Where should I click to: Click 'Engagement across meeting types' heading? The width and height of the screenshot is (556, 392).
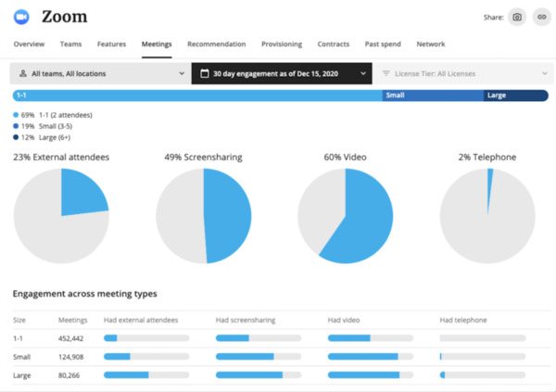pyautogui.click(x=84, y=294)
